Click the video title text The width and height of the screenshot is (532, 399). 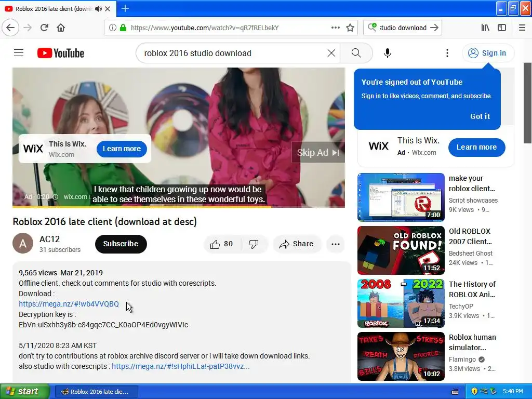click(x=105, y=222)
